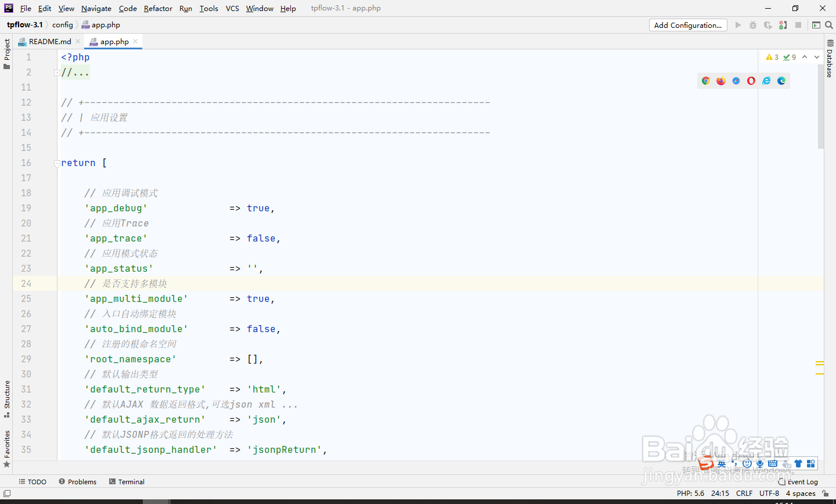This screenshot has height=504, width=836.
Task: Click 'default_return_type' key on line 31
Action: [145, 390]
